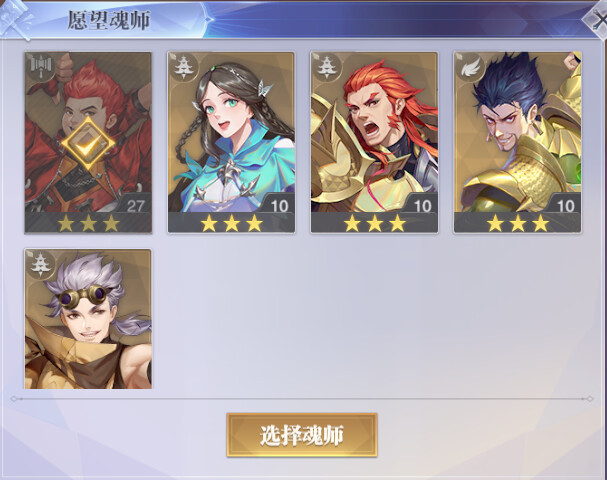The image size is (607, 480).
Task: Close the 愿望魂师 dialog with the X
Action: (598, 20)
